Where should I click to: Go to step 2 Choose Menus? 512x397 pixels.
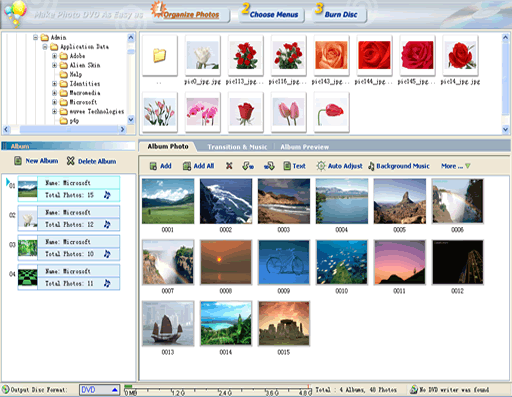(x=272, y=14)
